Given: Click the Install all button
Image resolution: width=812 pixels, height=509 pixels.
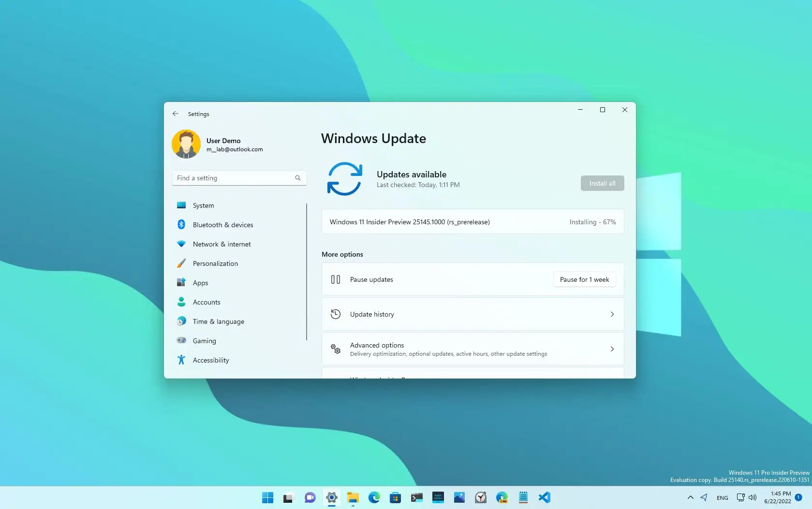Looking at the screenshot, I should pyautogui.click(x=602, y=183).
